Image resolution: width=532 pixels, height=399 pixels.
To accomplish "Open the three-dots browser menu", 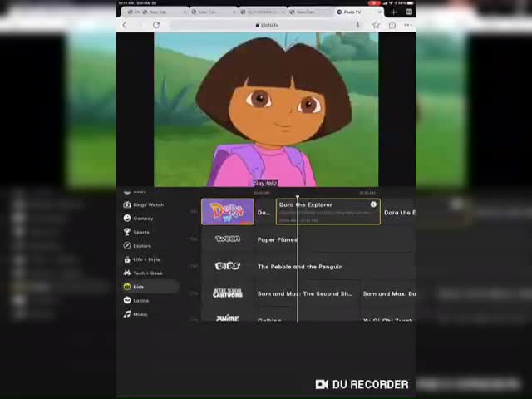I will pyautogui.click(x=408, y=25).
